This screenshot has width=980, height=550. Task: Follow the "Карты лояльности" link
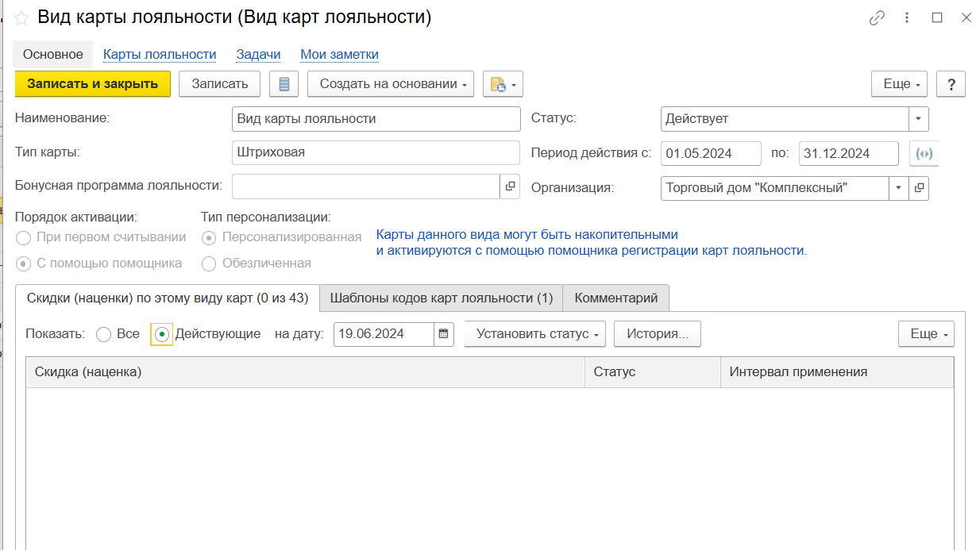pyautogui.click(x=160, y=55)
